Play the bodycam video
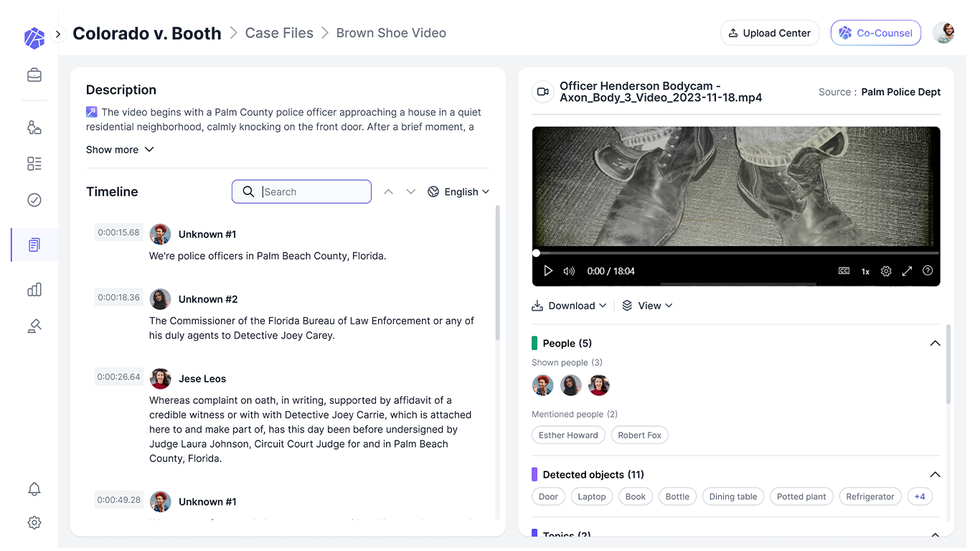Screen dimensions: 980x551 pyautogui.click(x=548, y=271)
